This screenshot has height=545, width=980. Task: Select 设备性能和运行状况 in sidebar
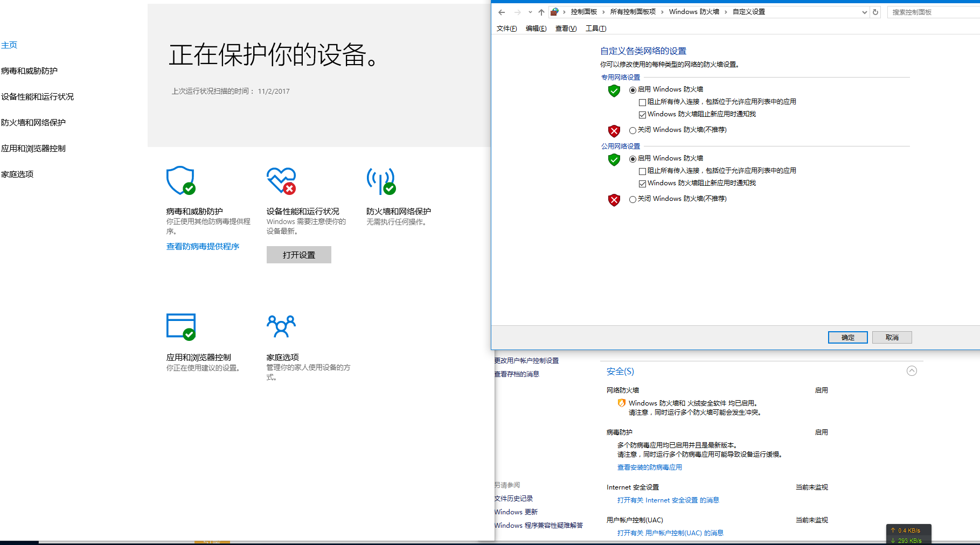[x=37, y=97]
